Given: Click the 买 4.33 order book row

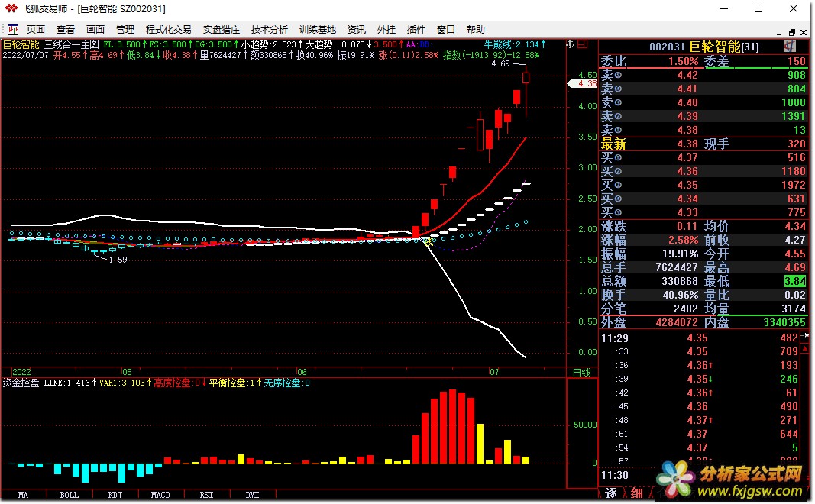Looking at the screenshot, I should pyautogui.click(x=703, y=212).
